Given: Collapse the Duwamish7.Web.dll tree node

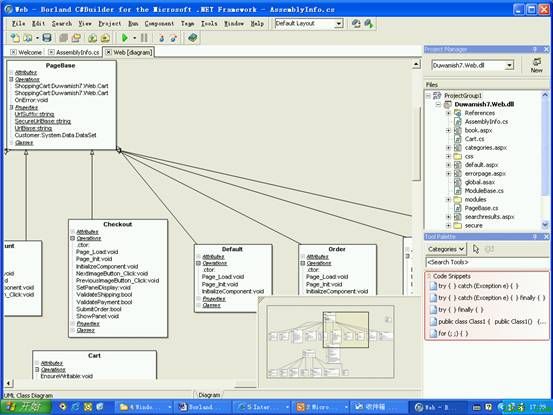Looking at the screenshot, I should (438, 104).
